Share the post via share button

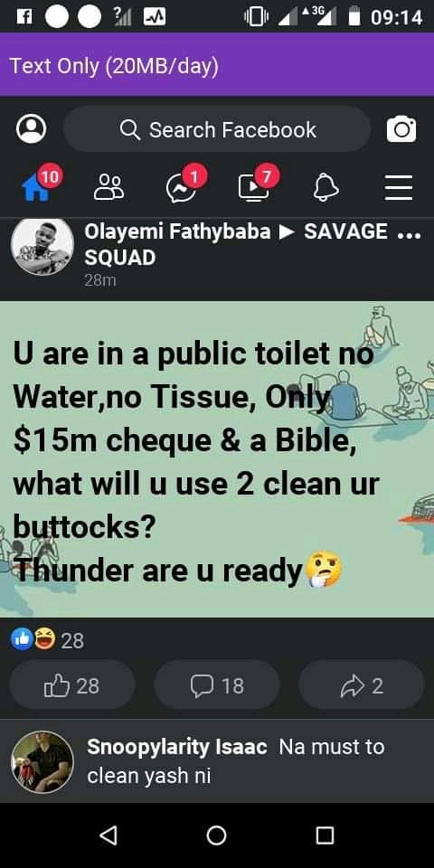[x=362, y=686]
